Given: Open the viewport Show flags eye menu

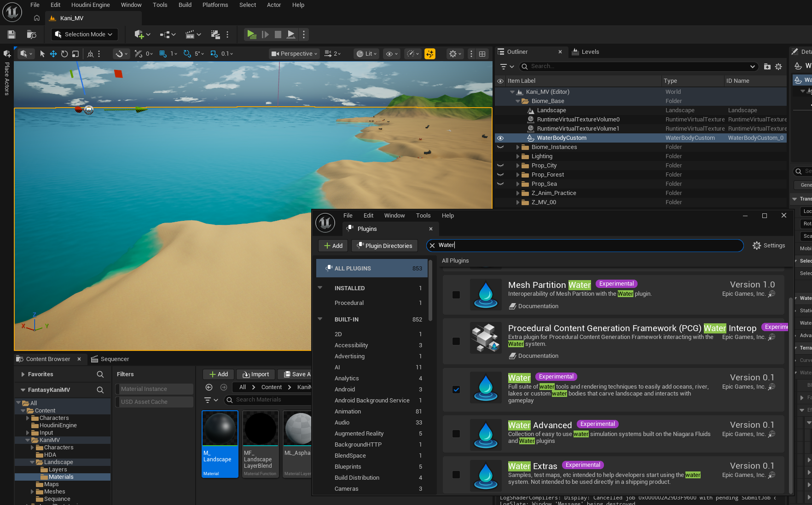Looking at the screenshot, I should [x=392, y=54].
